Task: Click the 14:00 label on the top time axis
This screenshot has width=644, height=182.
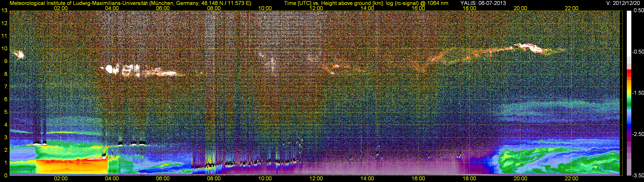Action: point(367,8)
